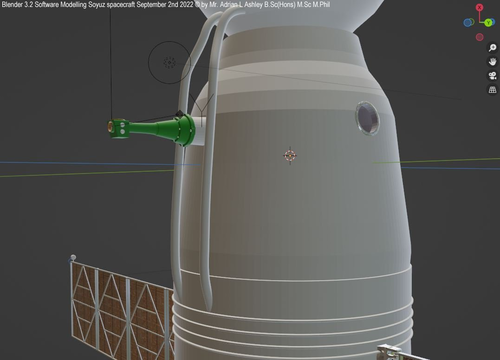The height and width of the screenshot is (360, 500).
Task: Click the red X axis gizmo handle
Action: point(479,7)
